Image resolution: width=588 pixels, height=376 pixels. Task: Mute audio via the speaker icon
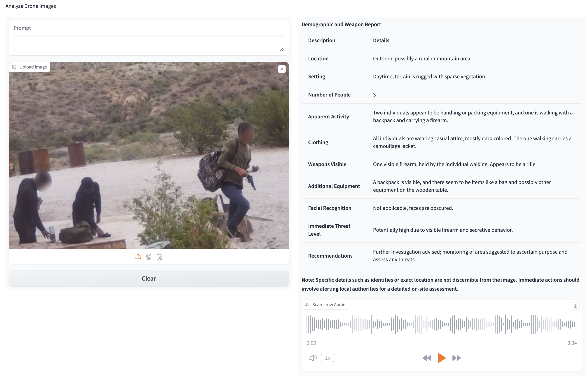(x=313, y=358)
